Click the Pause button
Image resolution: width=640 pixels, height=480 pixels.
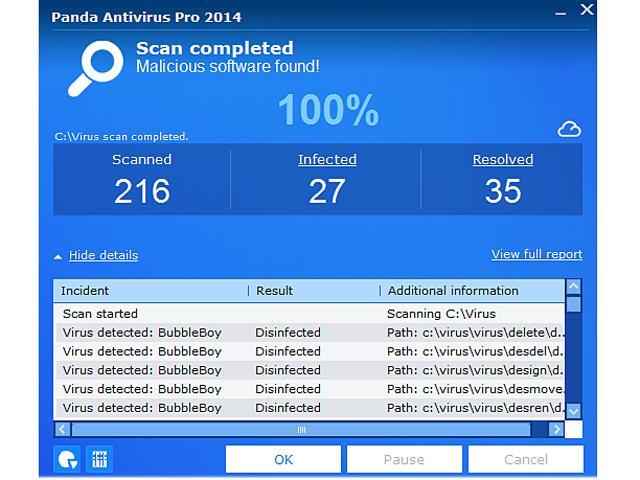pyautogui.click(x=404, y=460)
